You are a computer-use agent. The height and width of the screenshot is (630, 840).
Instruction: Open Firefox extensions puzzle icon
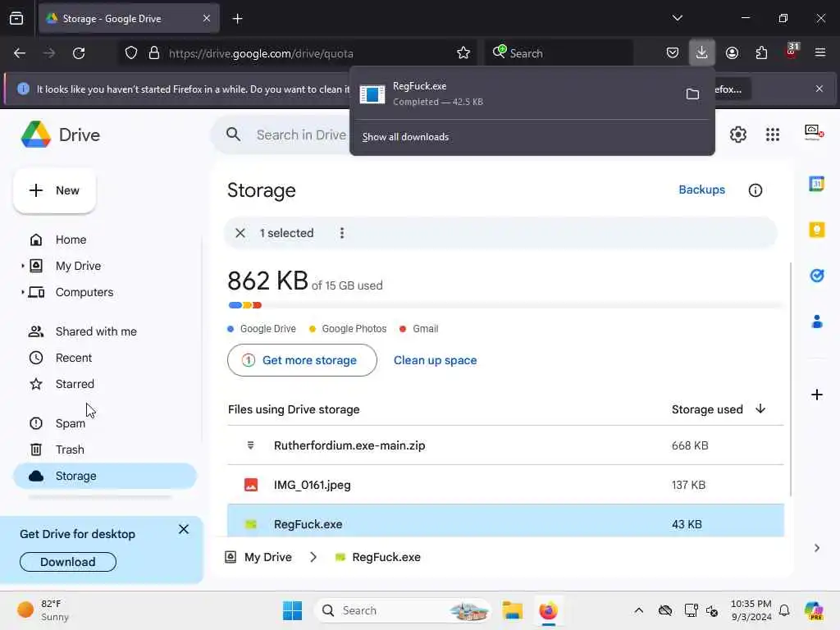(761, 53)
